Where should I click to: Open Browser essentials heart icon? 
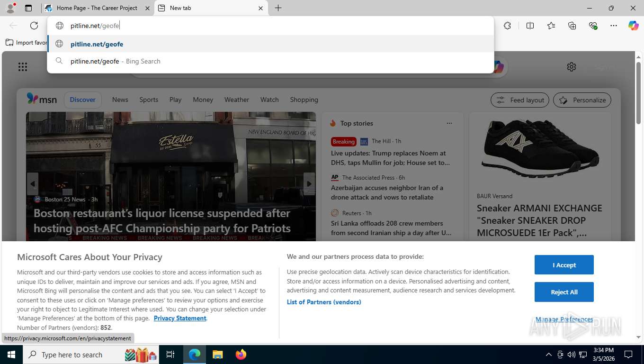click(x=593, y=26)
